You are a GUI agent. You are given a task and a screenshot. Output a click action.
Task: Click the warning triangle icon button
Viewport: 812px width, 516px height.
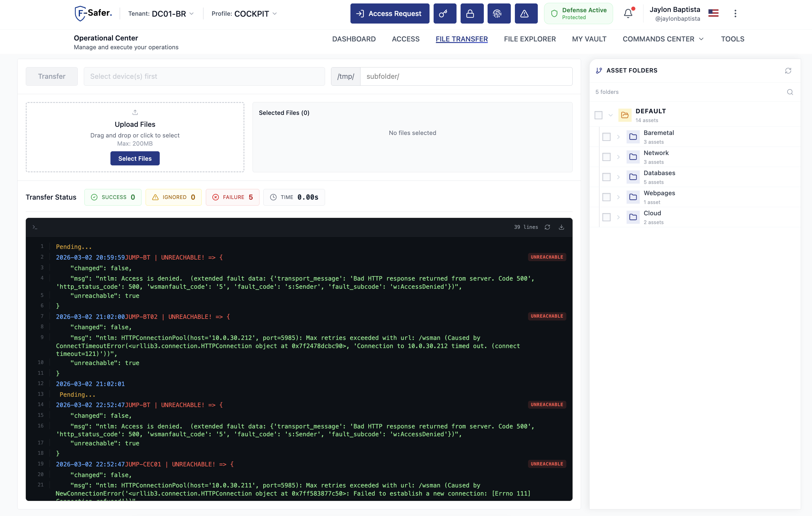[x=526, y=13]
